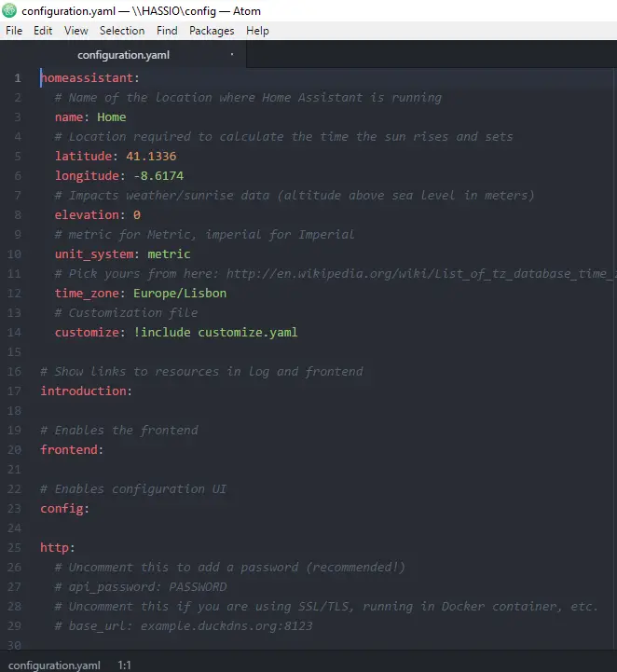The width and height of the screenshot is (617, 672).
Task: Click the configuration.yaml file name in status bar
Action: 54,665
